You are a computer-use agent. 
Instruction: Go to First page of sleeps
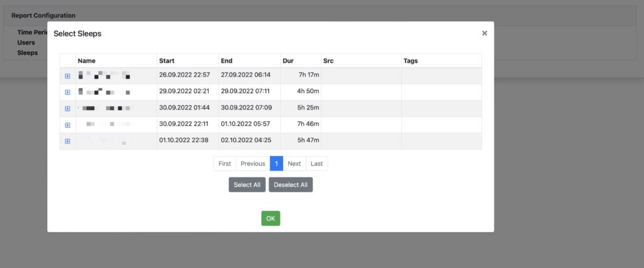(x=225, y=164)
